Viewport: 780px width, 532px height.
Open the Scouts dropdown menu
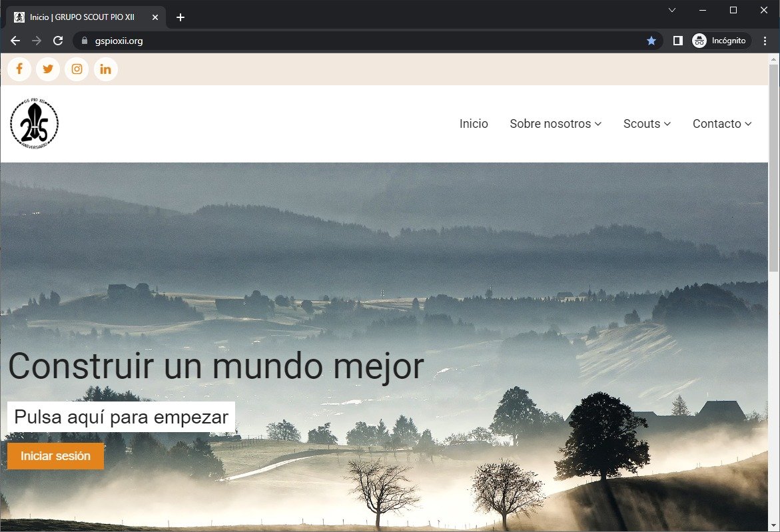pos(646,124)
